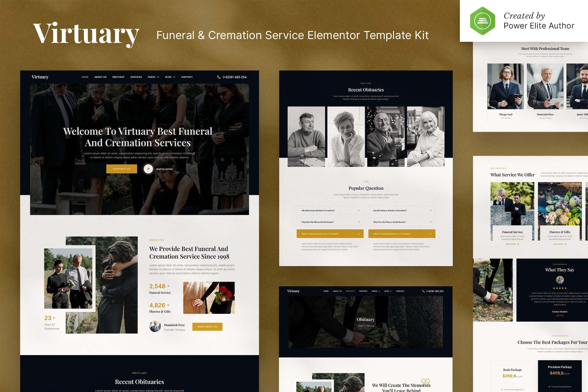Select the OBITUARY nav tab
Screen dimensions: 588x392
[118, 77]
